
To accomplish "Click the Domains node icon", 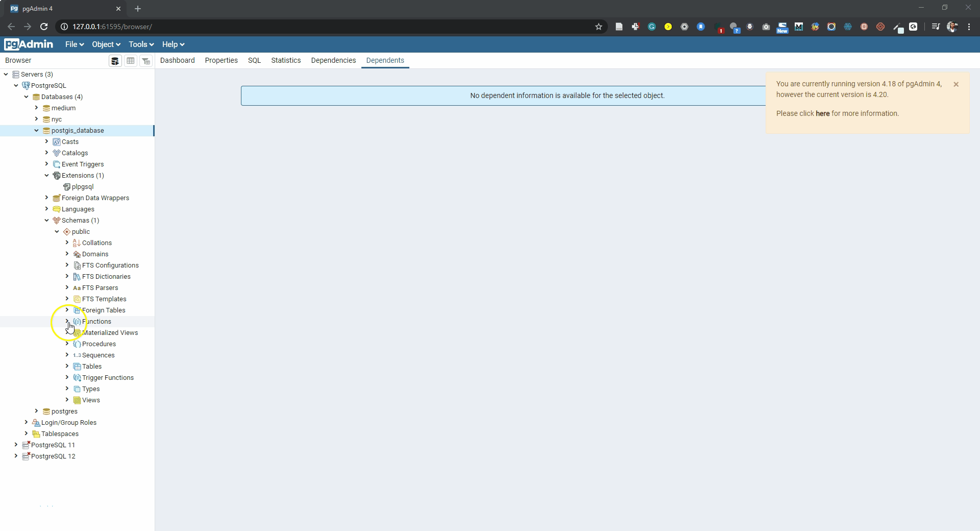I will point(77,254).
